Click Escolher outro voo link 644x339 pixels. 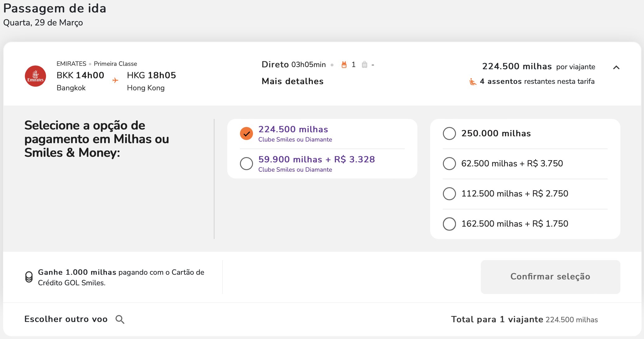[66, 319]
